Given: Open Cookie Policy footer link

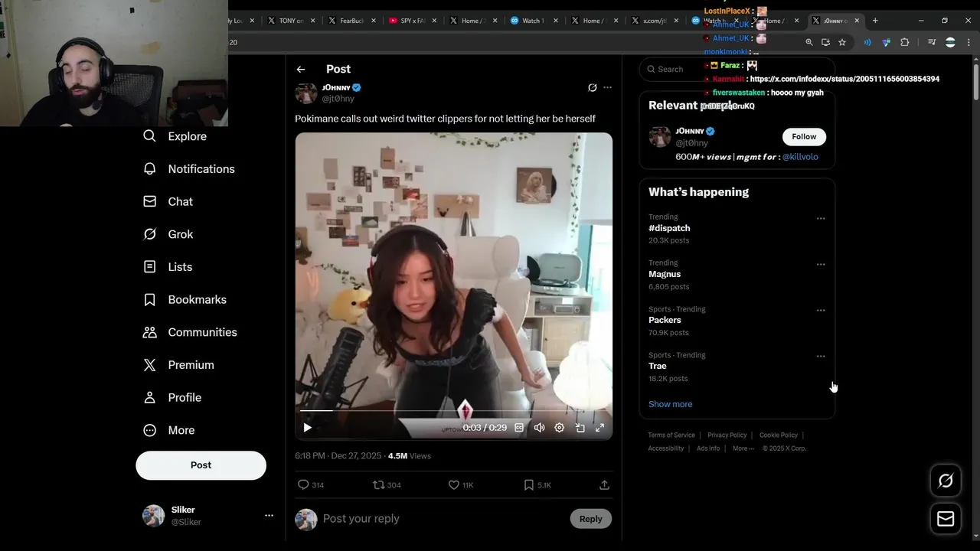Looking at the screenshot, I should pos(778,435).
